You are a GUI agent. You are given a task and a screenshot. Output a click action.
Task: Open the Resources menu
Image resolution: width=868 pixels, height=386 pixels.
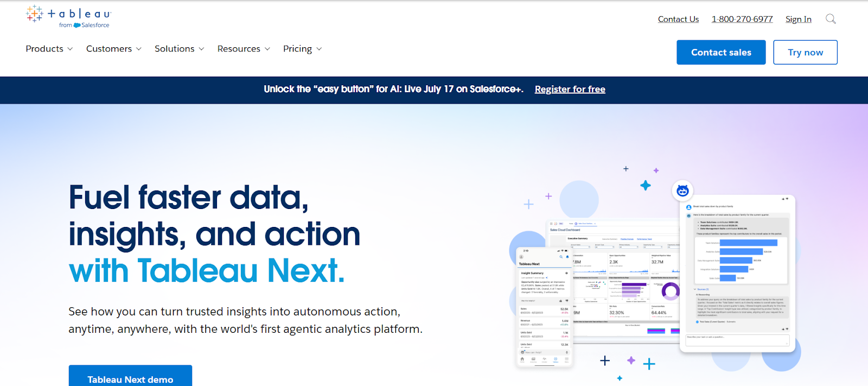[x=239, y=49]
